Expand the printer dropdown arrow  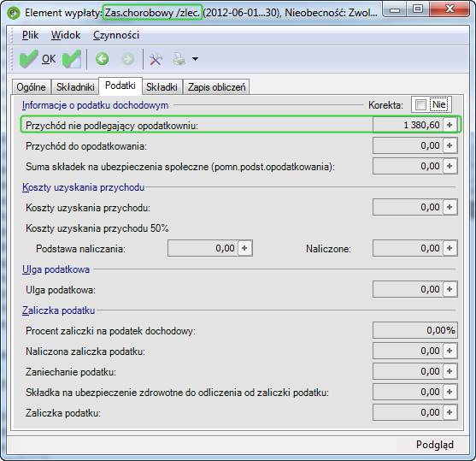pyautogui.click(x=195, y=59)
